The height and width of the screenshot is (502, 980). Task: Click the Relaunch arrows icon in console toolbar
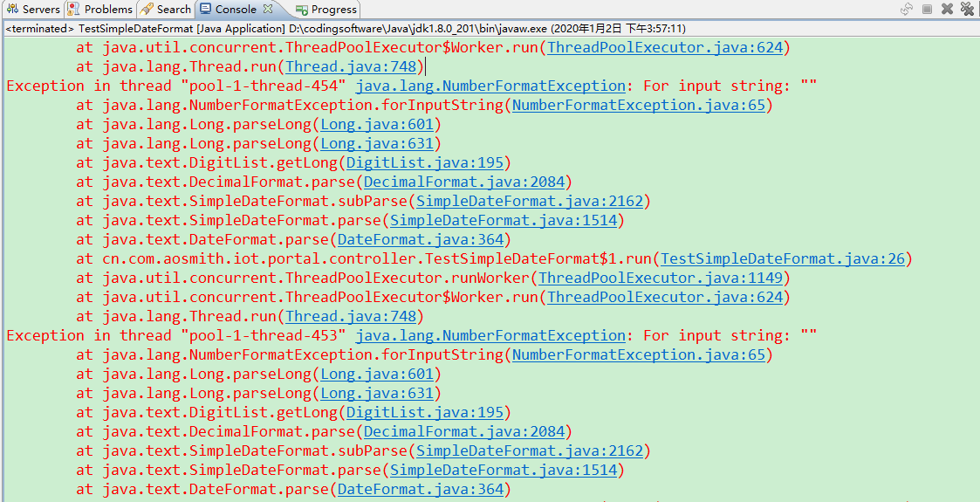pos(906,9)
